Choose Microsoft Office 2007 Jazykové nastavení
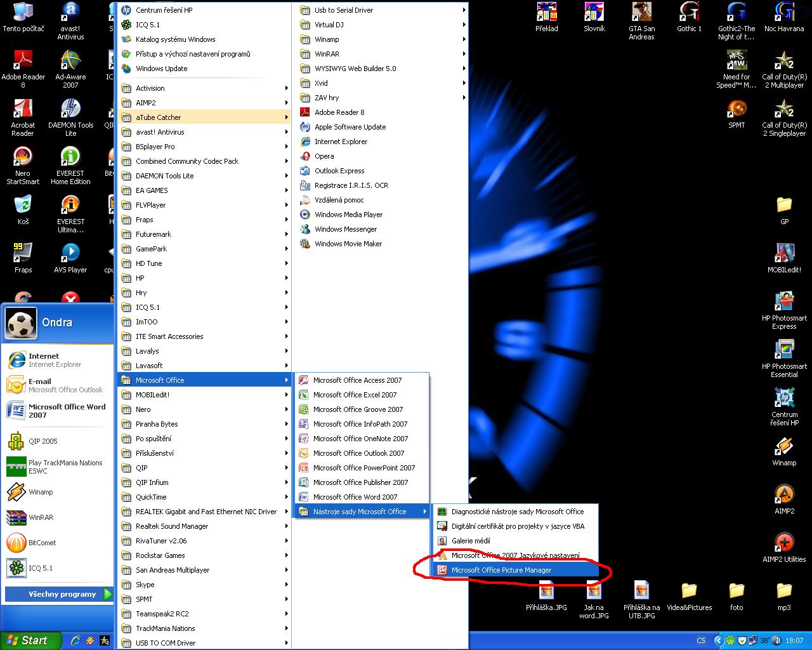812x650 pixels. tap(515, 555)
